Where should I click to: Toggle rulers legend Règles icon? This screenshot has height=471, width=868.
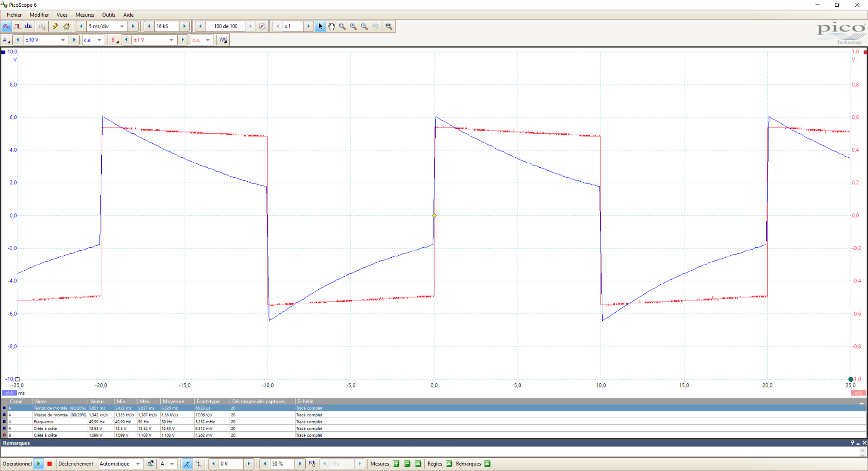(x=449, y=464)
